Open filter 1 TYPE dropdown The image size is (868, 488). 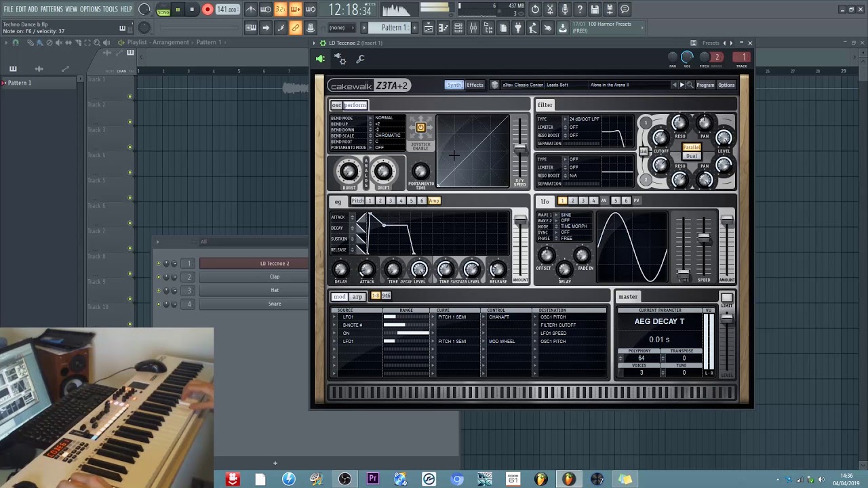coord(565,119)
